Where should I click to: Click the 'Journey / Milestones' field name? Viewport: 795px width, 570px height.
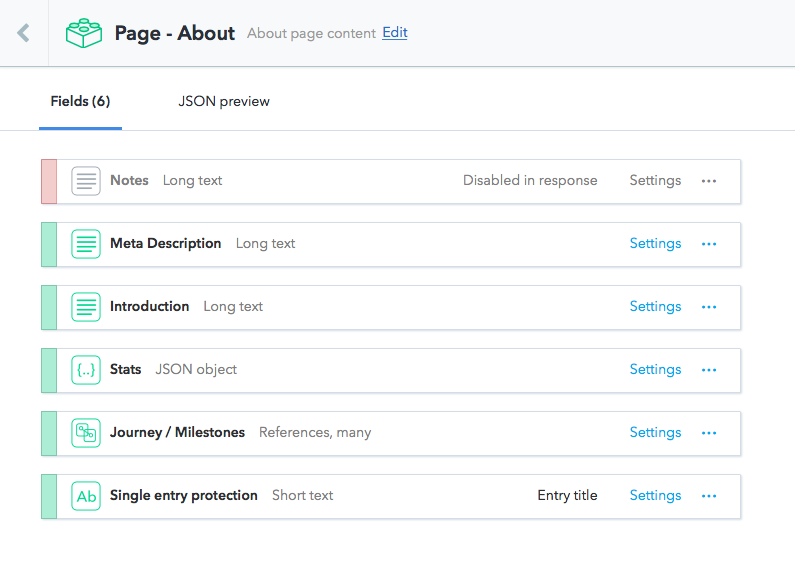point(177,432)
